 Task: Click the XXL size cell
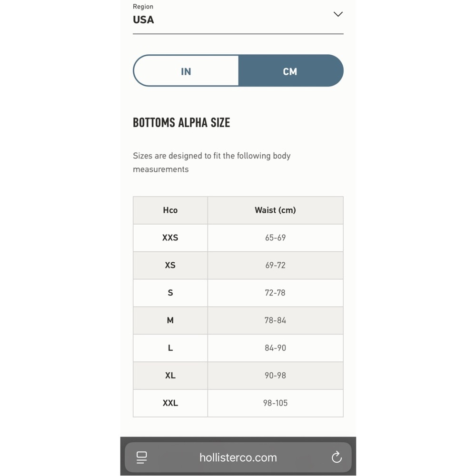(x=170, y=403)
